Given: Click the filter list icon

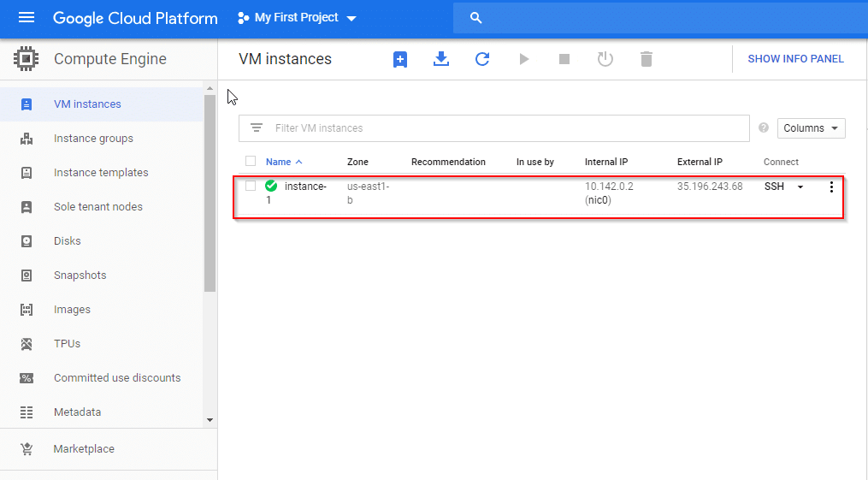Looking at the screenshot, I should coord(257,127).
